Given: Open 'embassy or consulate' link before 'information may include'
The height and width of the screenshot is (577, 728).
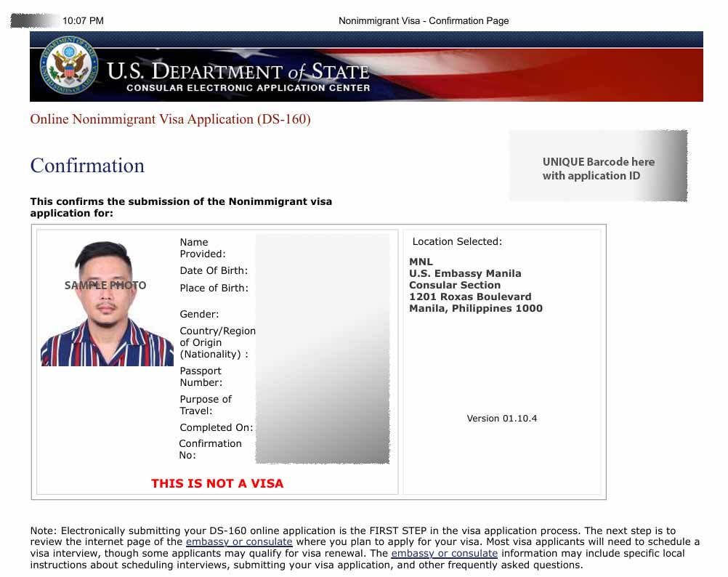Looking at the screenshot, I should click(444, 554).
